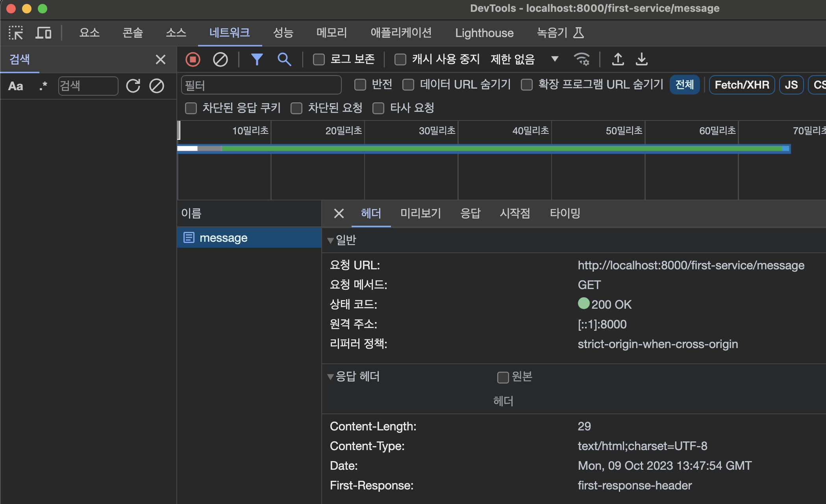Check the 캐시 사용 중지 checkbox

click(x=400, y=59)
